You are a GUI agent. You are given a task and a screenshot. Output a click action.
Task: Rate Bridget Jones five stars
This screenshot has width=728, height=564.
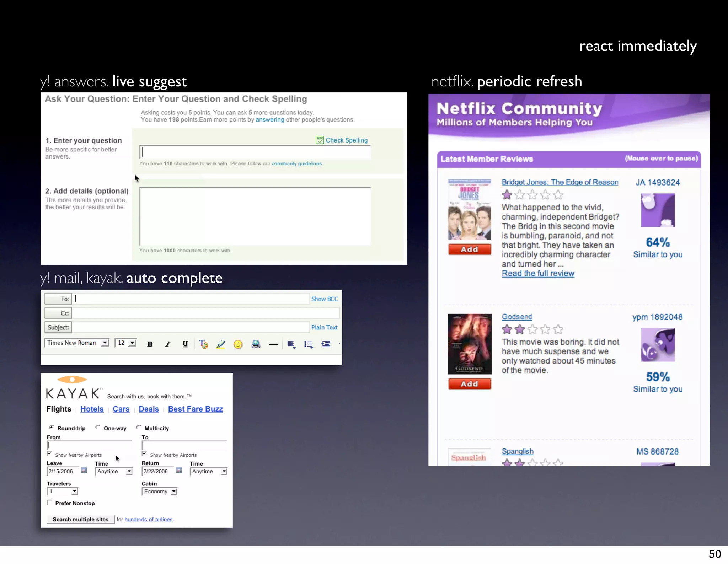(x=558, y=195)
